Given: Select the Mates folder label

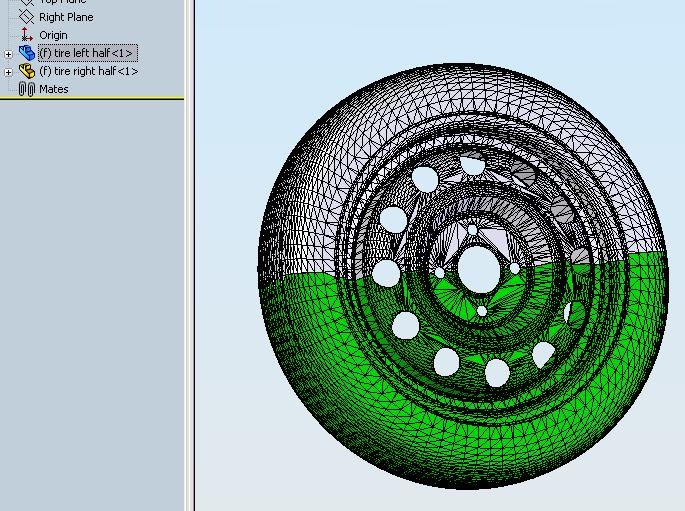Looking at the screenshot, I should 54,89.
